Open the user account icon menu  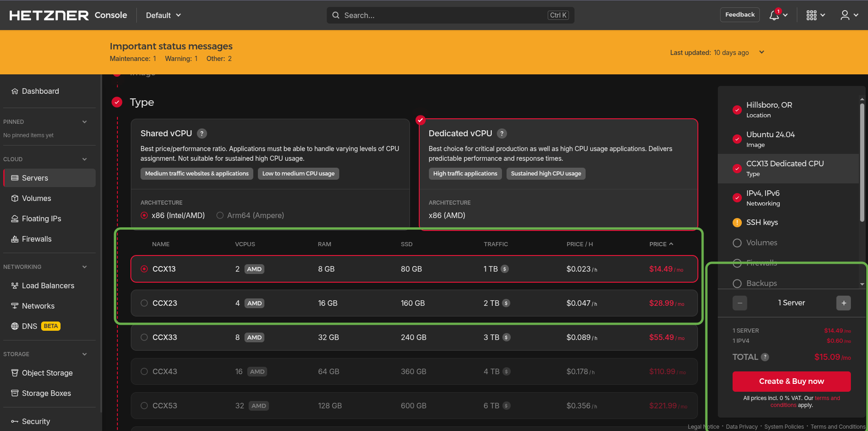click(845, 15)
